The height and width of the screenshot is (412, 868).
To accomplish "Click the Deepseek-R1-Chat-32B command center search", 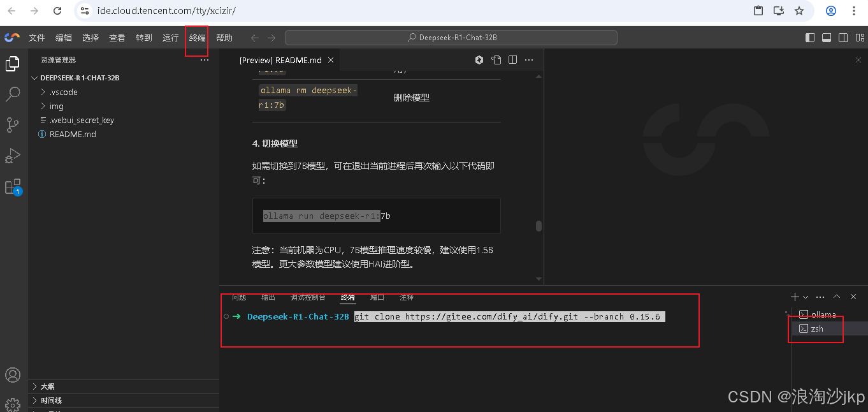I will (x=451, y=38).
